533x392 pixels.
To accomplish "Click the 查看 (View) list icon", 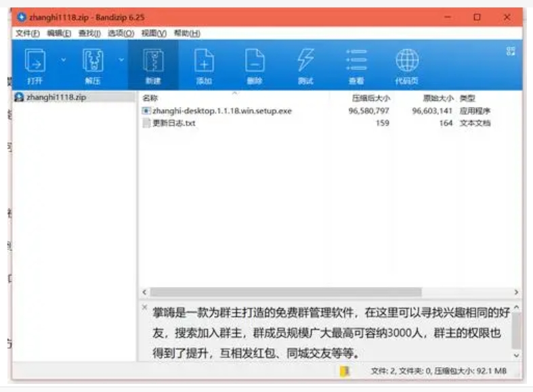I will [356, 66].
